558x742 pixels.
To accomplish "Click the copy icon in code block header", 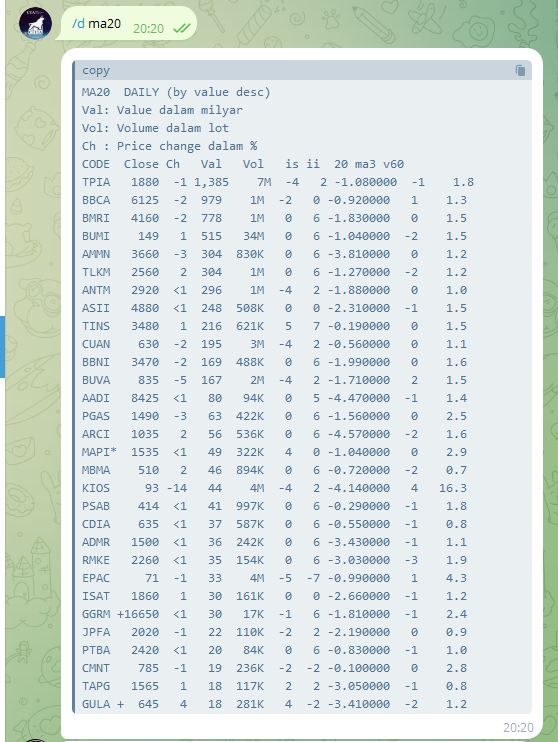I will pos(520,71).
